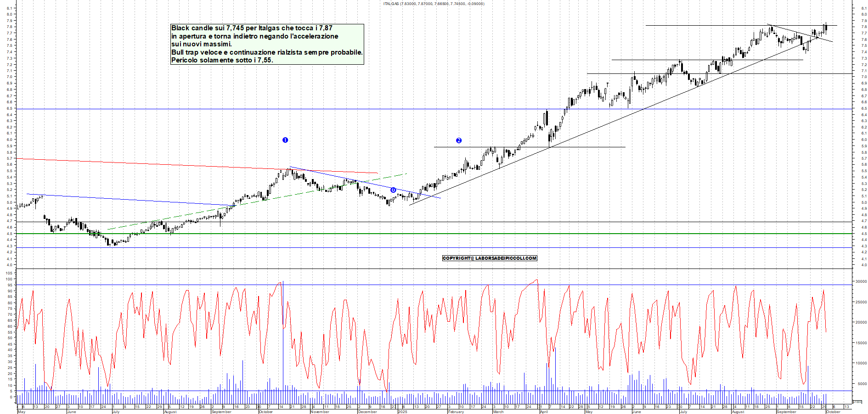Select the blue circled marker numbered 0

pyautogui.click(x=393, y=190)
